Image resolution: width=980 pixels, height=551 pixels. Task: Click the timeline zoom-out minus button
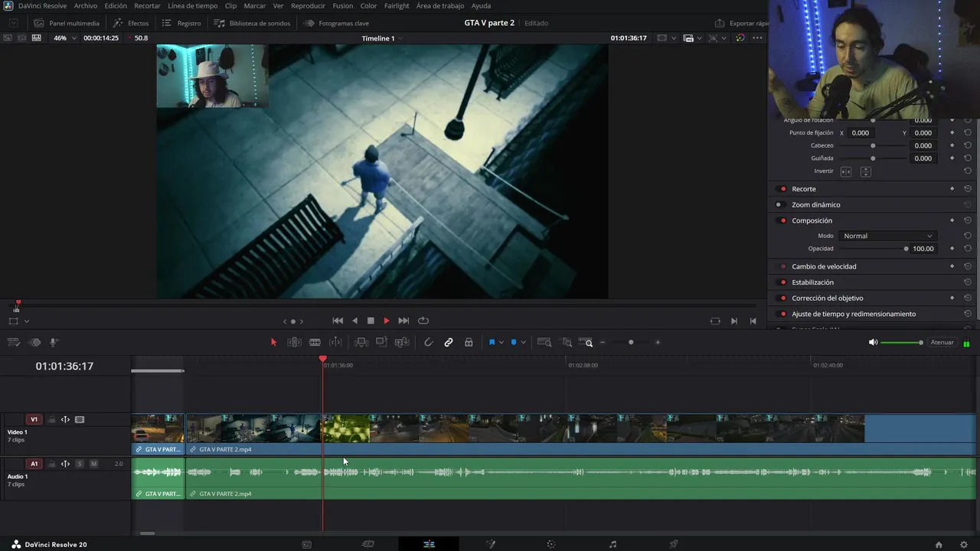tap(603, 342)
